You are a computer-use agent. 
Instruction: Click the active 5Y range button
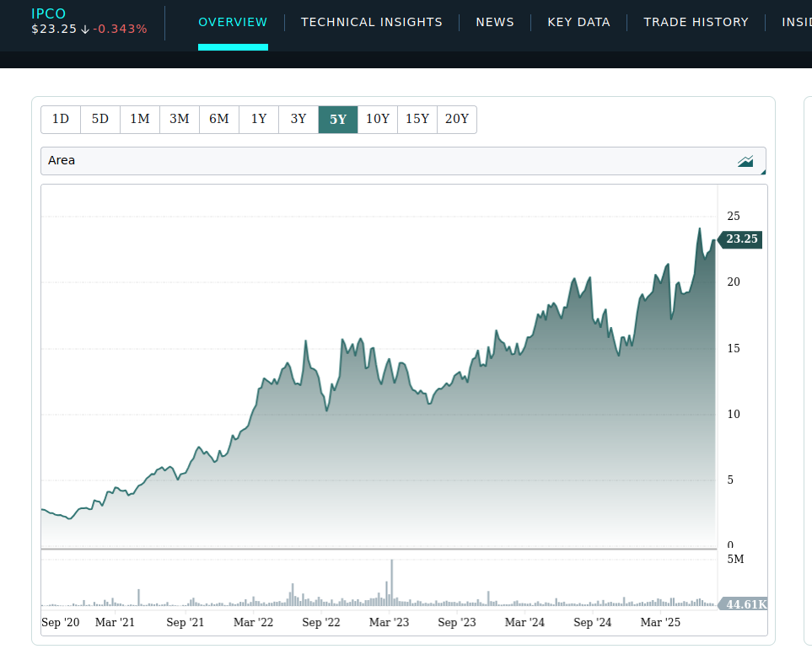[x=338, y=120]
